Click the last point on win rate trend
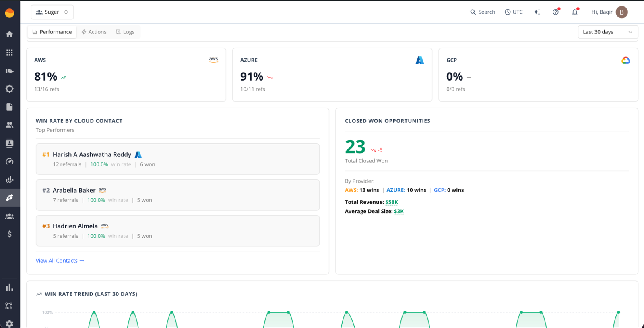This screenshot has width=644, height=328. pos(619,312)
